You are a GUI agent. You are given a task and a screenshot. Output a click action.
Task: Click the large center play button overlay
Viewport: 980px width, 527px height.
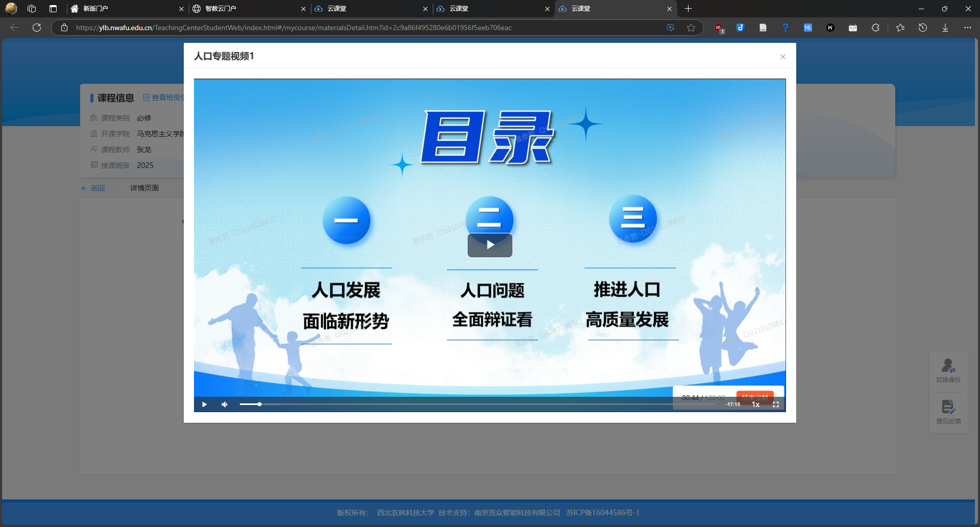click(x=490, y=245)
